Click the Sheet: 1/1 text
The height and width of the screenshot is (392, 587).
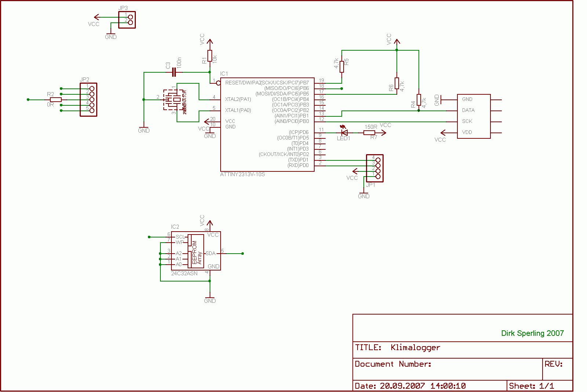pos(532,386)
